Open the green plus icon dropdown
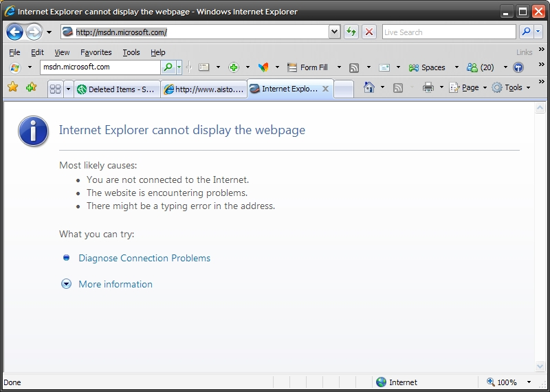Screen dimensions: 550x392 coord(247,67)
